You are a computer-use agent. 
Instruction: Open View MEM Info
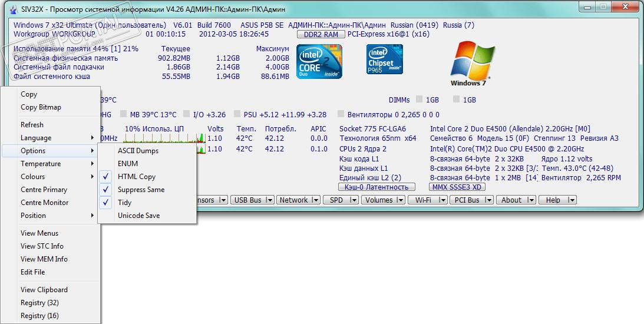point(51,259)
